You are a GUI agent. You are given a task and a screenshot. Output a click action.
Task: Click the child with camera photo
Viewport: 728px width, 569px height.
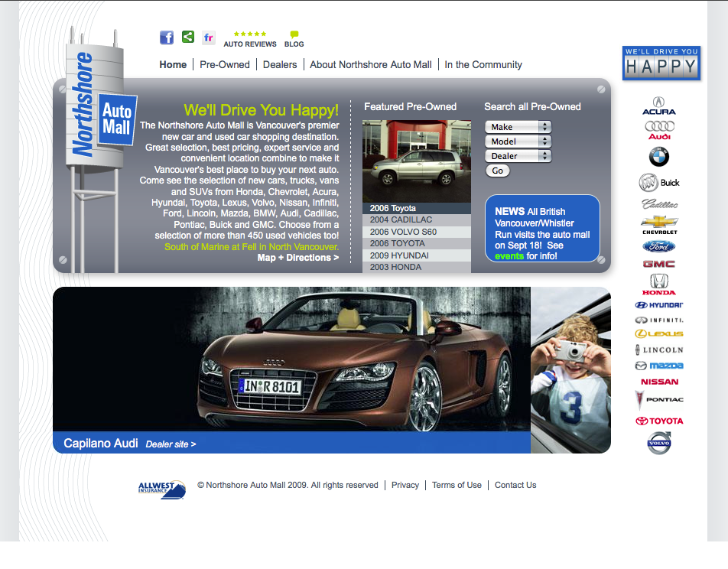[x=570, y=369]
